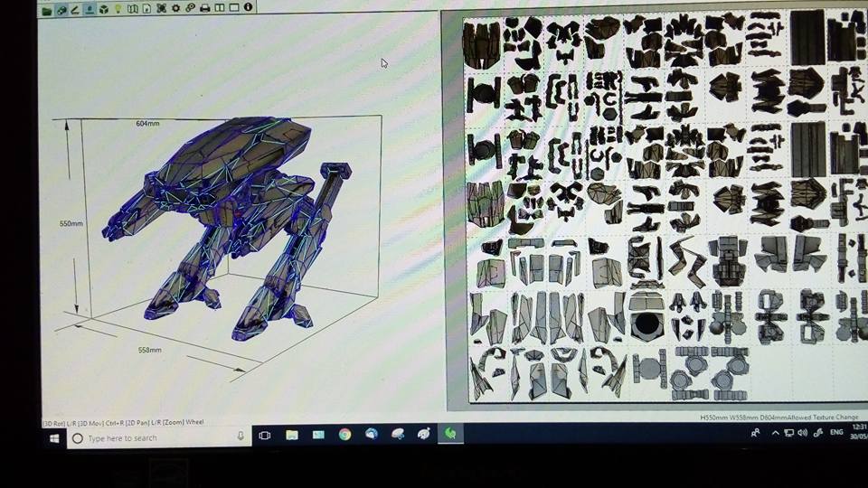Click the chain link icon in the toolbar
This screenshot has width=868, height=488.
[x=190, y=9]
